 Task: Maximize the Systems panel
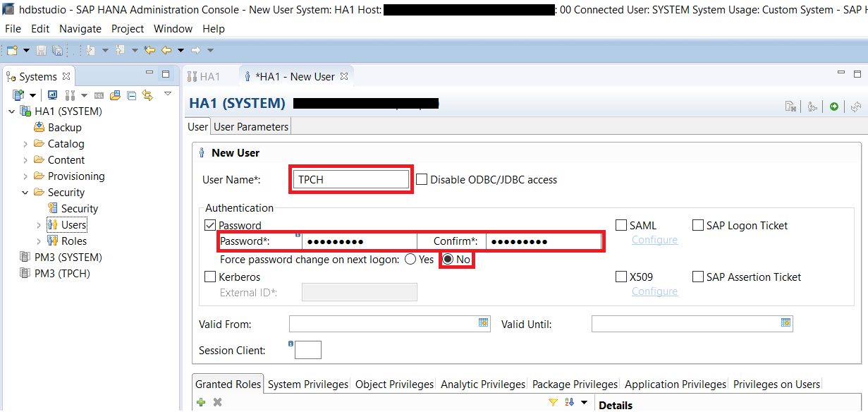(x=166, y=74)
